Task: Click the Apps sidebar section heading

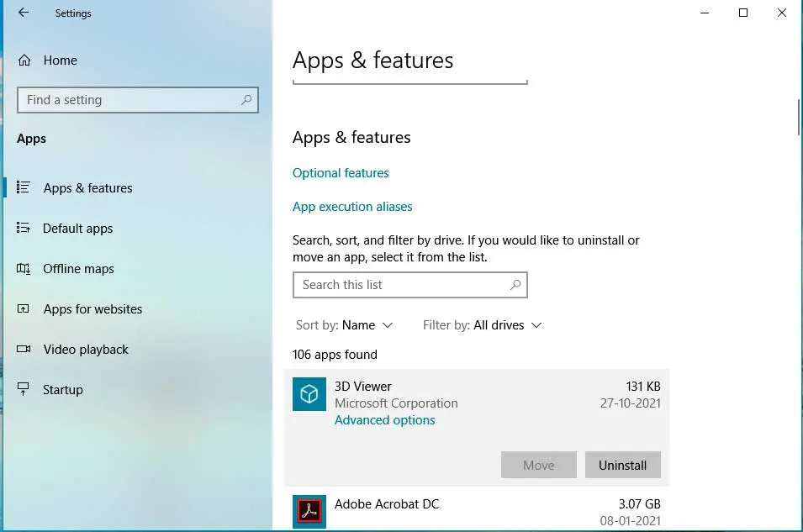Action: point(31,140)
